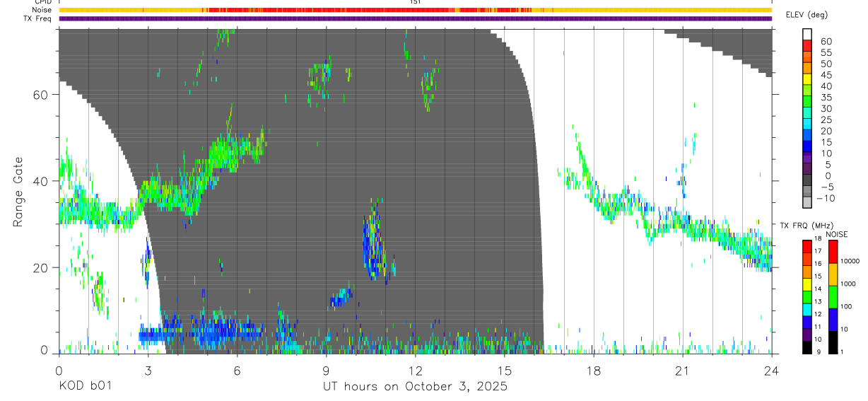Select the '35' ELEV legend value
This screenshot has width=868, height=401.
tap(825, 98)
